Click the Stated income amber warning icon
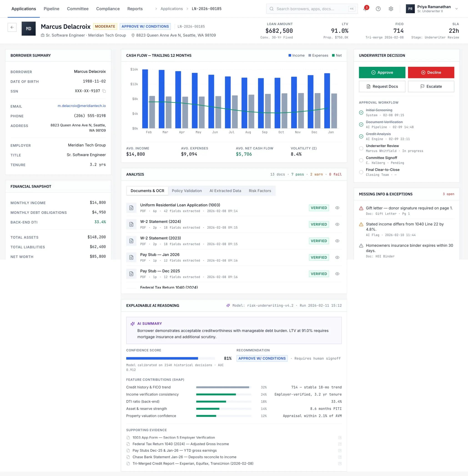This screenshot has width=468, height=476. click(x=361, y=224)
